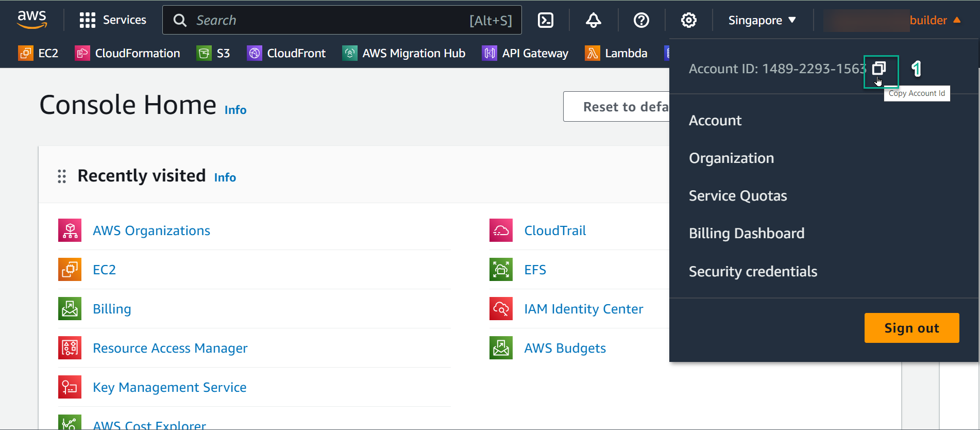Click the Services label in the header
980x430 pixels.
(x=125, y=20)
